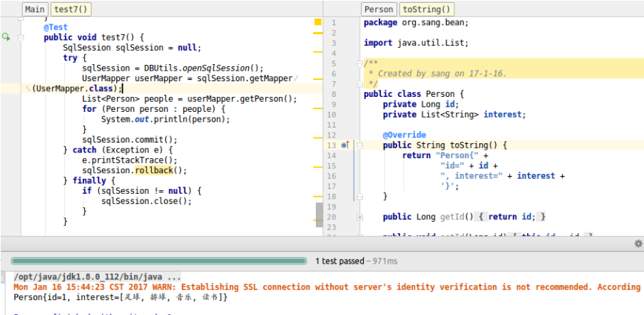644x315 pixels.
Task: Click the /opt/java/jdk1.8.0_112/bin/java command line
Action: (x=97, y=277)
